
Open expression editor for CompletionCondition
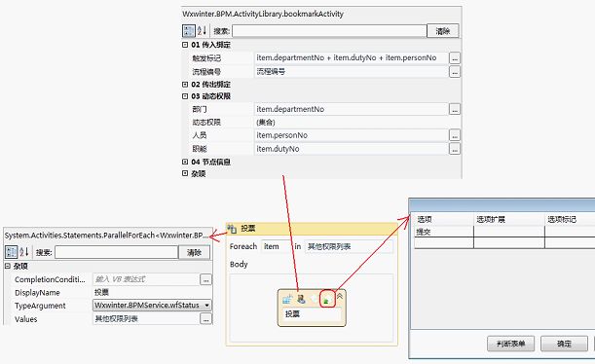[205, 280]
